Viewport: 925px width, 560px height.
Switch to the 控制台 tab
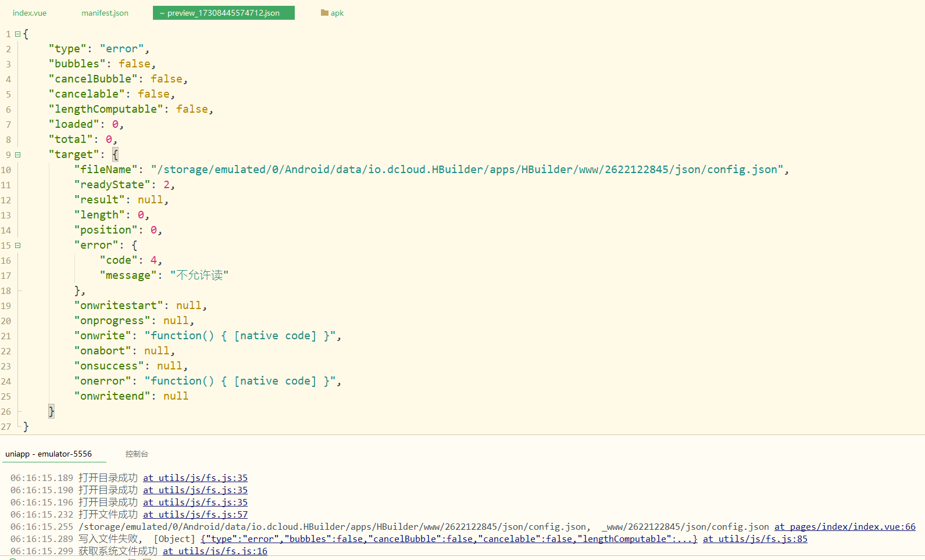click(137, 454)
